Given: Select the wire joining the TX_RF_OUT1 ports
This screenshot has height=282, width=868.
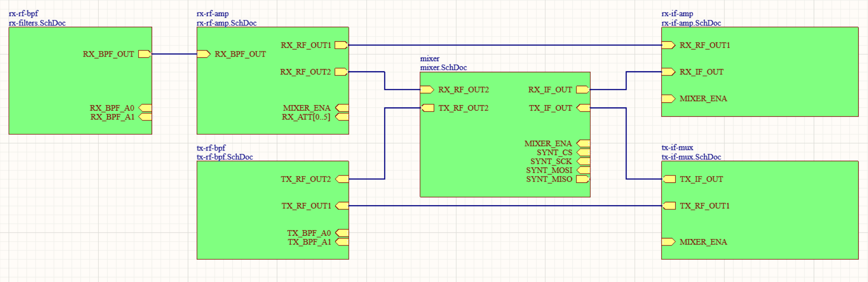Looking at the screenshot, I should 504,206.
